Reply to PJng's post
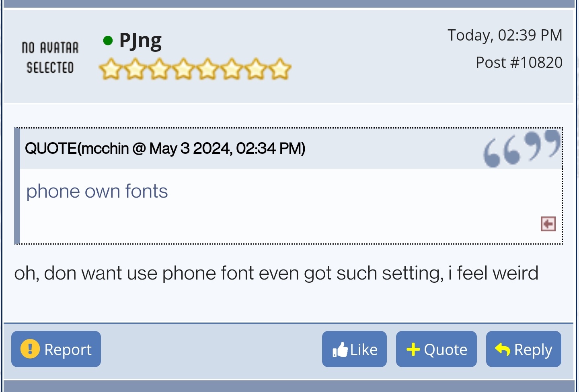This screenshot has height=392, width=579. pyautogui.click(x=524, y=349)
